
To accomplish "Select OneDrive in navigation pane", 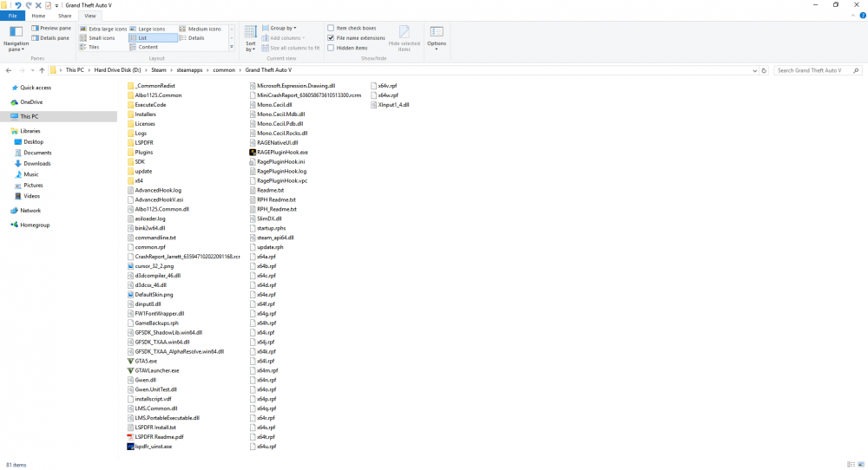I will point(31,101).
